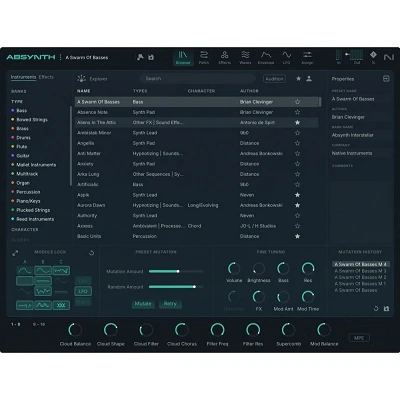
Task: Save mutation from Mutation History save icon
Action: [386, 309]
